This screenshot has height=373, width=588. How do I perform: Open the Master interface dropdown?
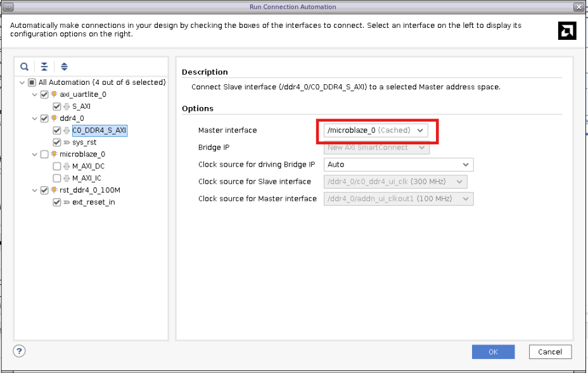coord(376,130)
